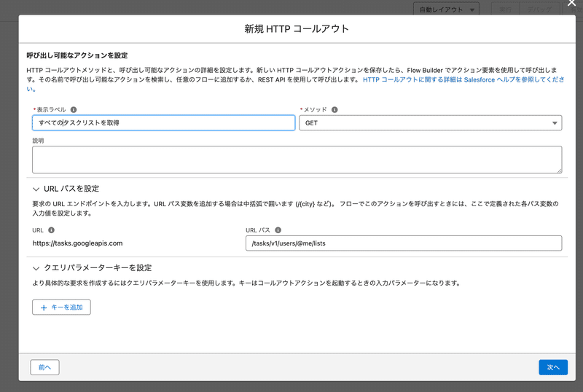The image size is (583, 392).
Task: Open the Salesforce ヘルプ HTTP コールアウト link
Action: [x=463, y=79]
